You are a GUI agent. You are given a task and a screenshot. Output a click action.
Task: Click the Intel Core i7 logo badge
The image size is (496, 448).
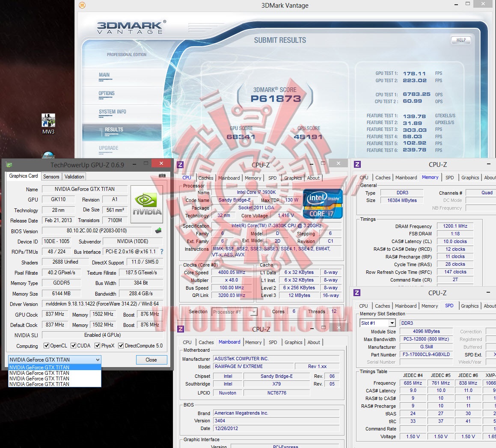click(x=323, y=204)
